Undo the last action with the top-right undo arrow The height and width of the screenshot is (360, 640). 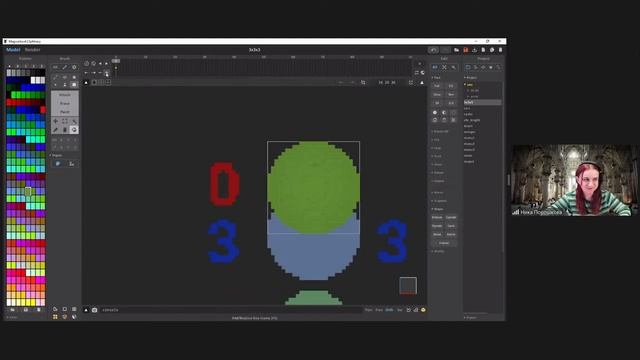pos(433,50)
